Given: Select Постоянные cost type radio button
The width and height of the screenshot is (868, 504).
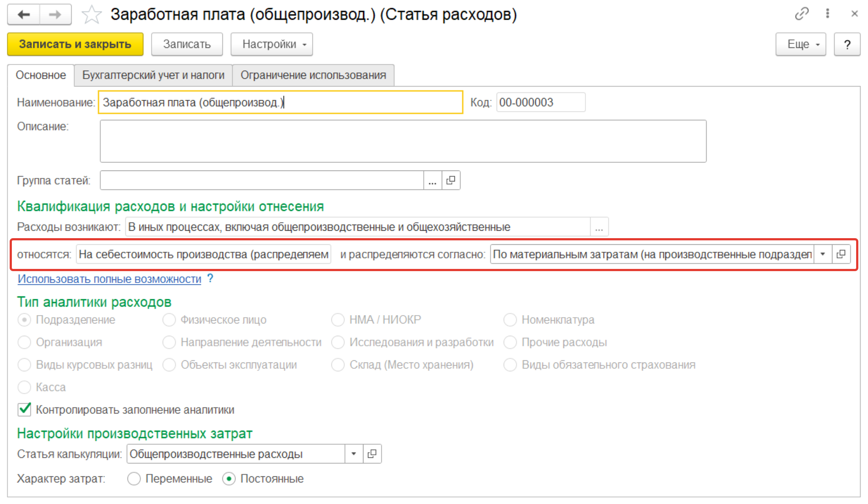Looking at the screenshot, I should (x=229, y=479).
